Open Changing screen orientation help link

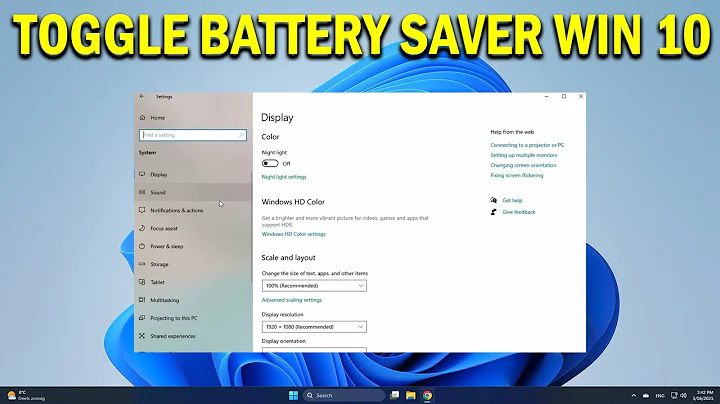(x=523, y=165)
